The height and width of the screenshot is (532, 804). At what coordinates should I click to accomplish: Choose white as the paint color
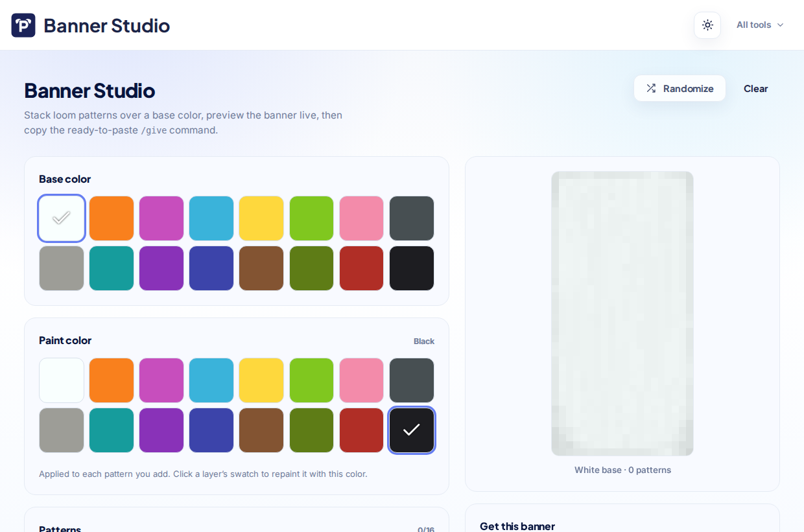pos(62,380)
